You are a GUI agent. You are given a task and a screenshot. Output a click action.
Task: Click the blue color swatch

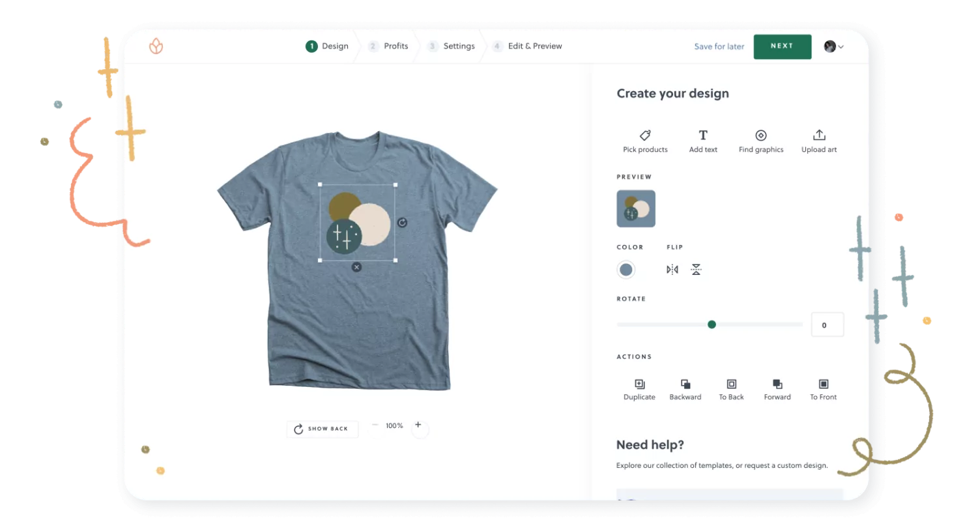tap(626, 270)
